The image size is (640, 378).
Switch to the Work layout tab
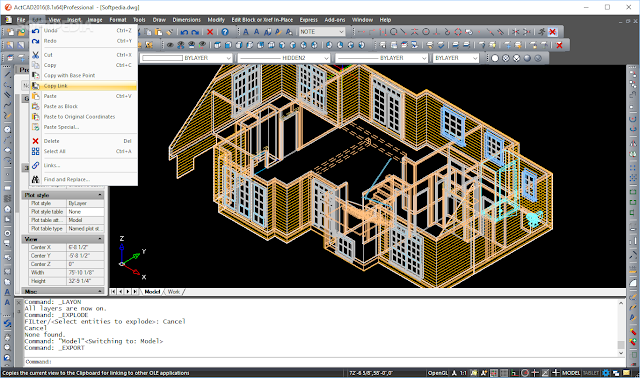pos(173,291)
